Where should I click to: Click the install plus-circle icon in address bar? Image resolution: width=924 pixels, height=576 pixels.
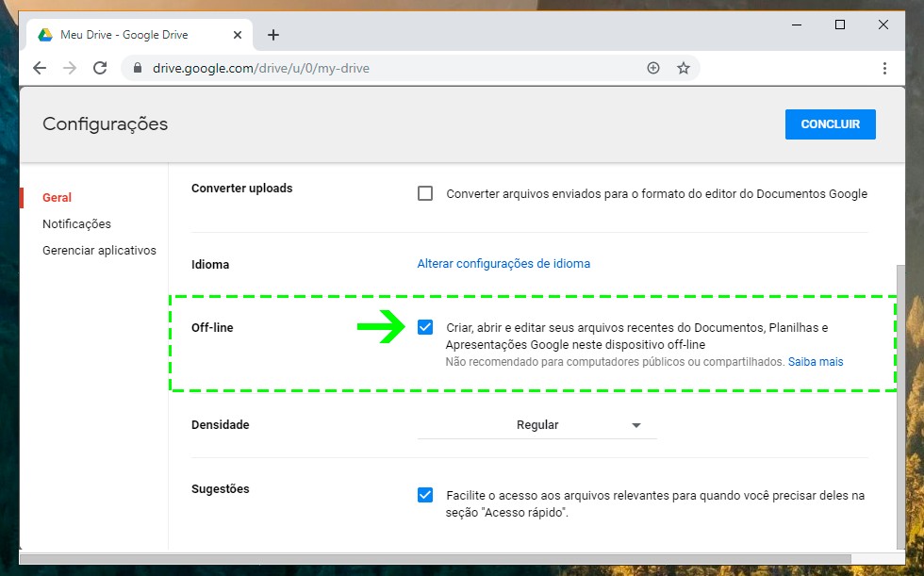click(x=653, y=68)
